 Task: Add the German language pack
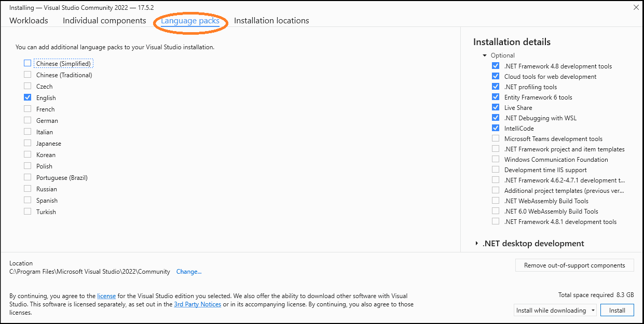(x=28, y=120)
